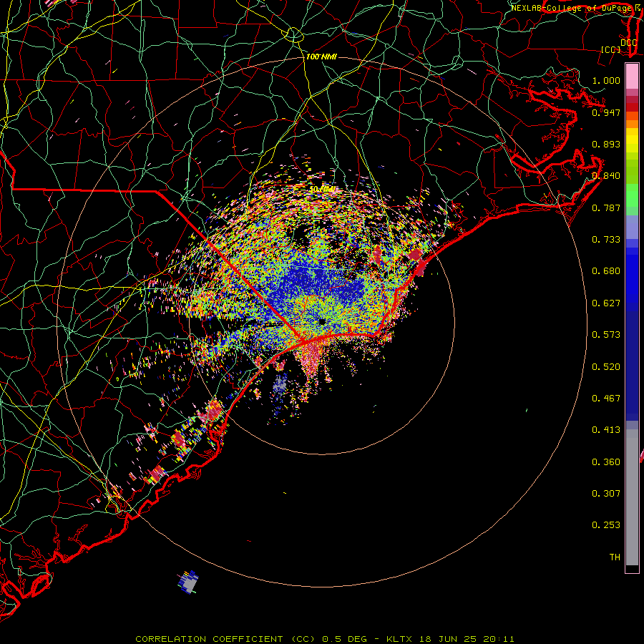Click the 0.467 scale value
The height and width of the screenshot is (644, 644).
(606, 399)
